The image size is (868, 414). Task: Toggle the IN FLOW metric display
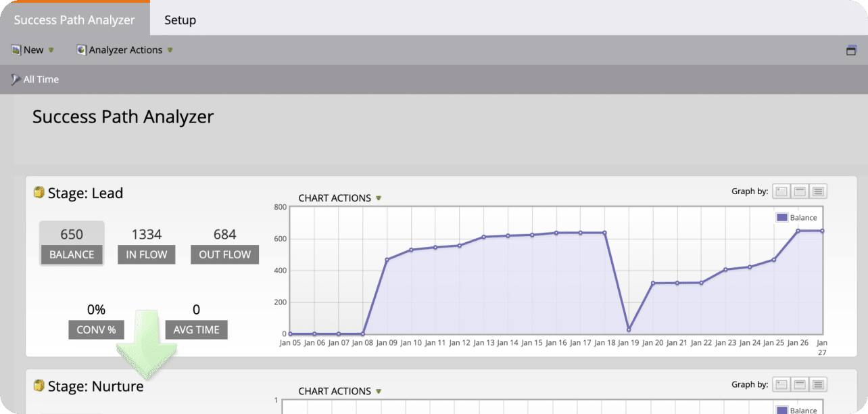pyautogui.click(x=146, y=254)
